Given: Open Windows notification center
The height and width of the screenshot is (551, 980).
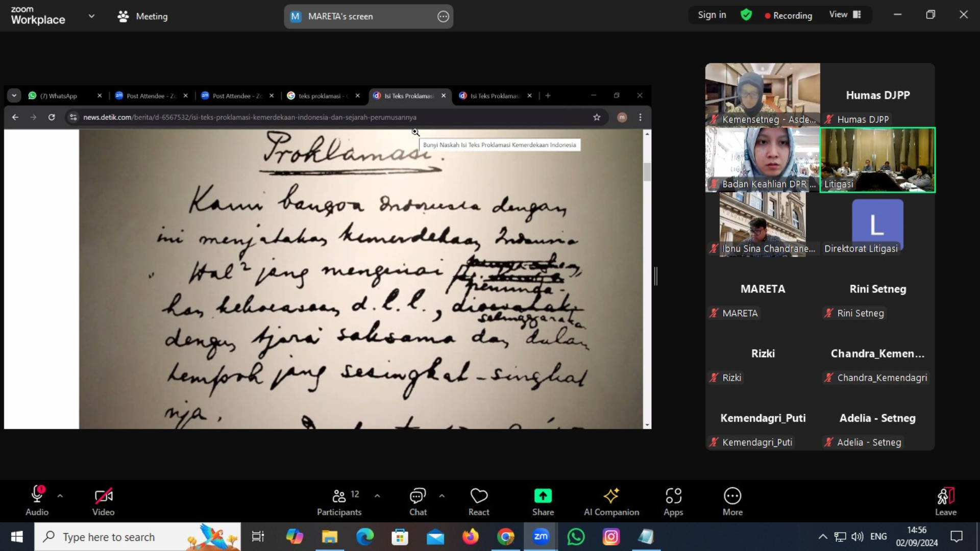Looking at the screenshot, I should pos(957,537).
